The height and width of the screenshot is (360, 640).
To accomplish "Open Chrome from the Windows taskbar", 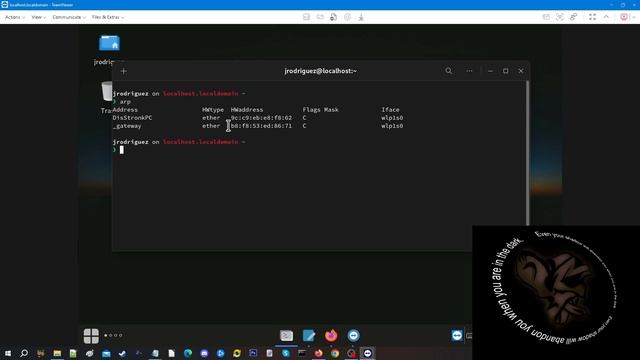I will tap(335, 353).
